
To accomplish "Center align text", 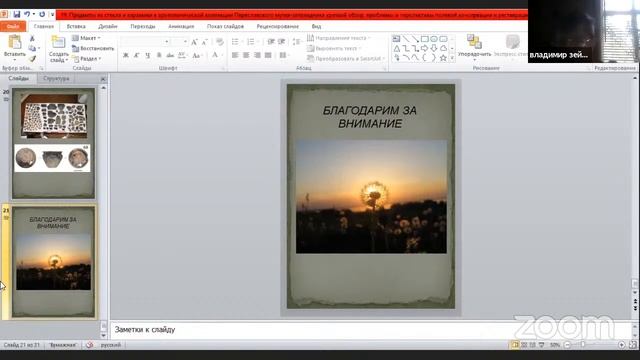I will click(x=246, y=55).
